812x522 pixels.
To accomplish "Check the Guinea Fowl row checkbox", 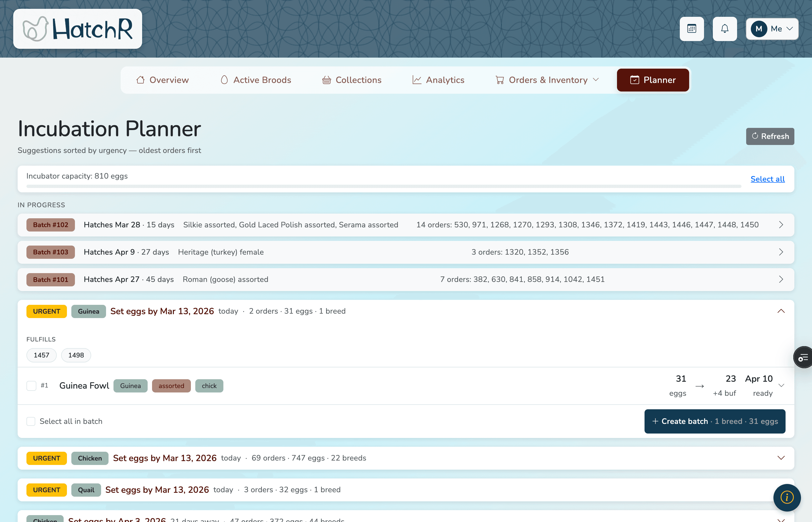I will (x=31, y=385).
